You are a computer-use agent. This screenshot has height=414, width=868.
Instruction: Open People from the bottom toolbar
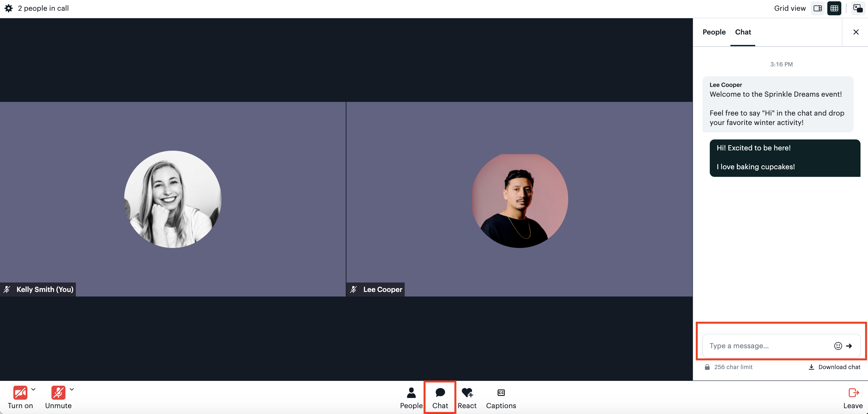pyautogui.click(x=411, y=398)
